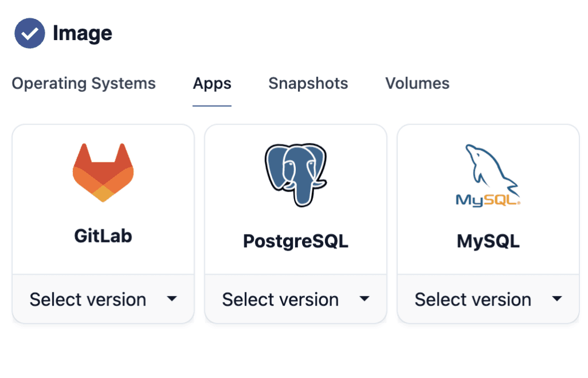Switch to the Snapshots tab
Viewport: 588px width, 378px height.
pyautogui.click(x=308, y=83)
